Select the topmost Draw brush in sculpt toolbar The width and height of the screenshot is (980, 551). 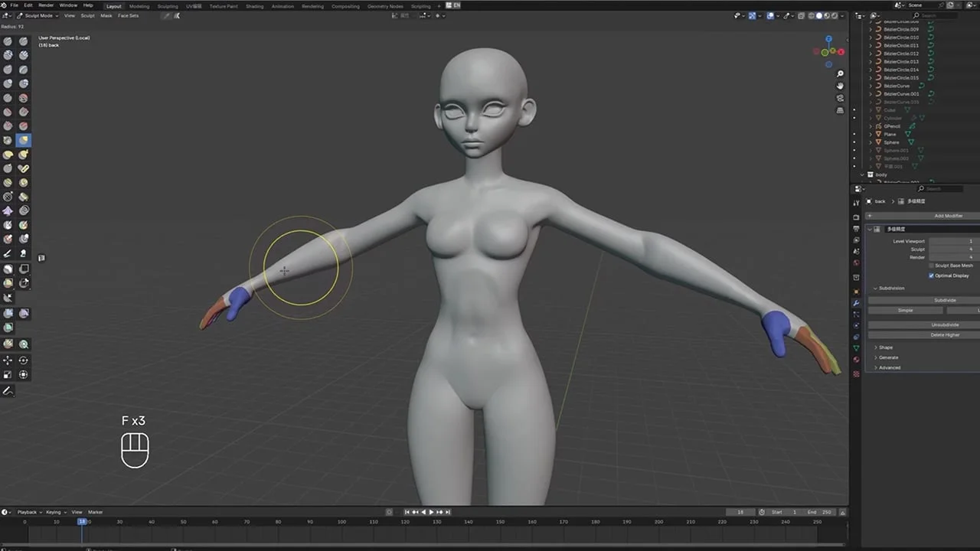8,42
